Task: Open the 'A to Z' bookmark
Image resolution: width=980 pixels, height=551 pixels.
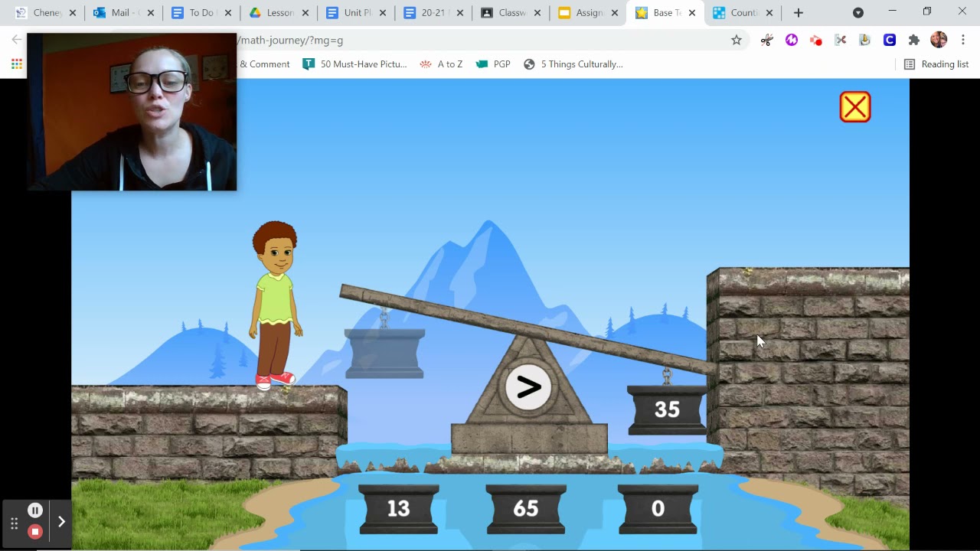Action: point(441,64)
